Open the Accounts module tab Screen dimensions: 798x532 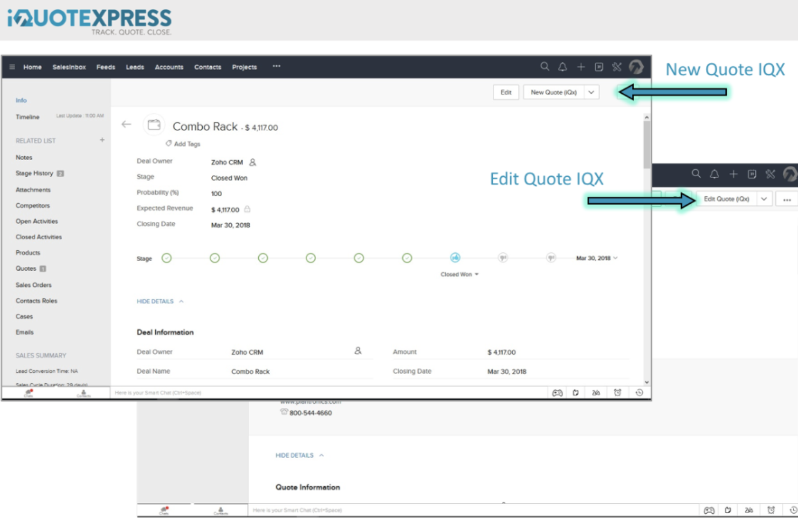point(169,67)
